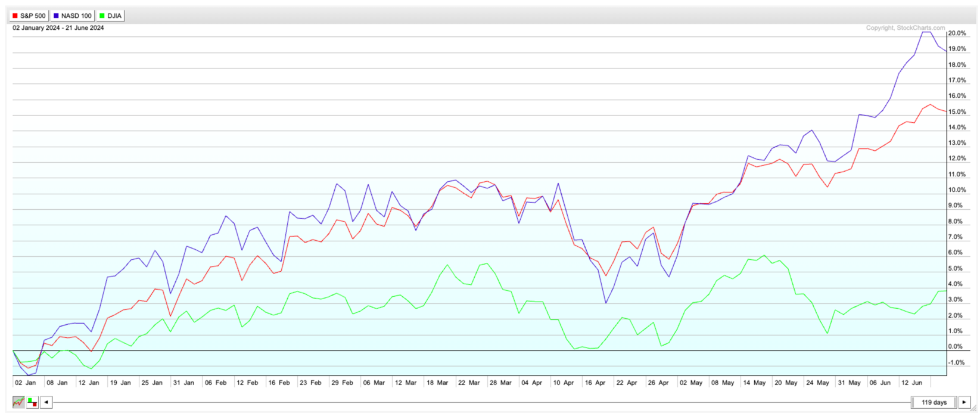The width and height of the screenshot is (980, 416).
Task: Toggle the S&P 500 series in the legend
Action: coord(29,16)
